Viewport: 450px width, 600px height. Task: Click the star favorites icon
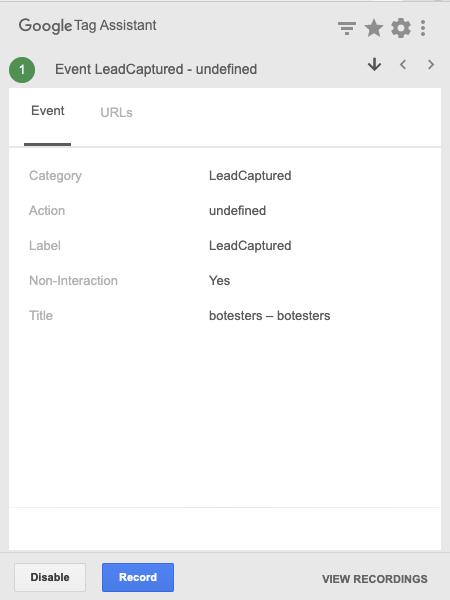click(x=373, y=28)
